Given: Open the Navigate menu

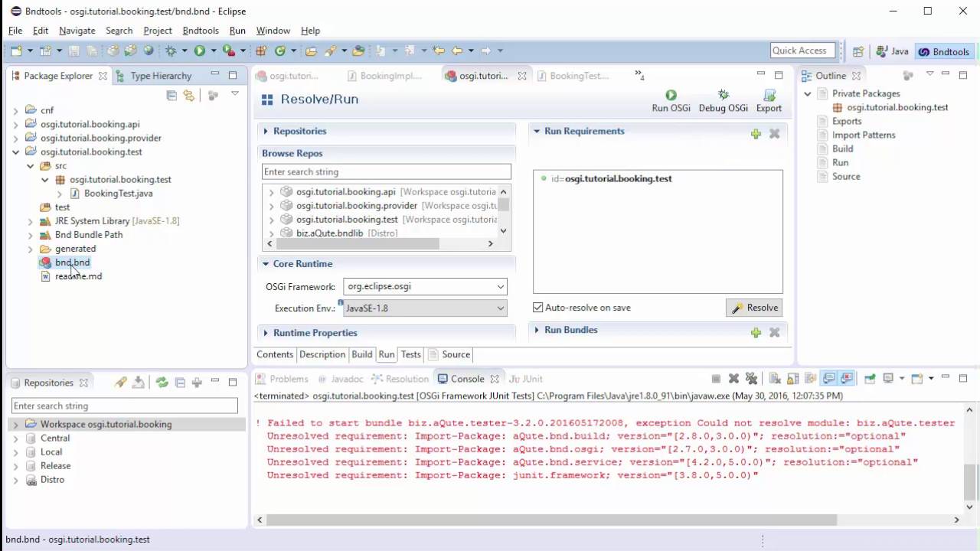Looking at the screenshot, I should (77, 31).
